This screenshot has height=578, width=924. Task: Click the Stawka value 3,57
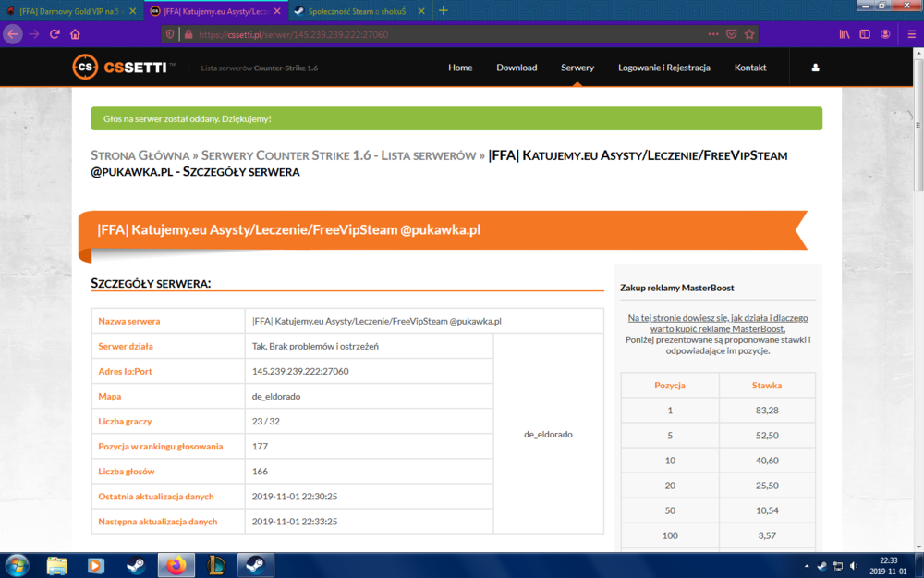(x=767, y=535)
